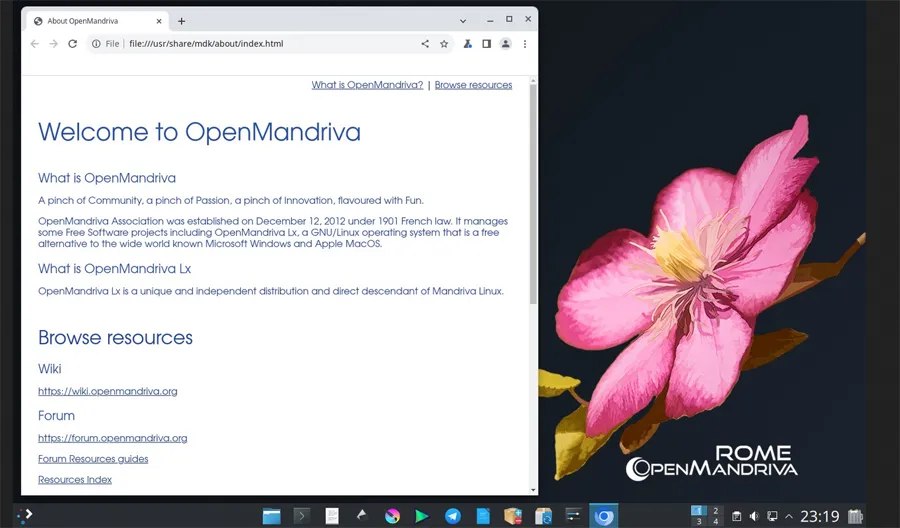The width and height of the screenshot is (900, 528).
Task: Go back with the browser back arrow
Action: tap(34, 44)
